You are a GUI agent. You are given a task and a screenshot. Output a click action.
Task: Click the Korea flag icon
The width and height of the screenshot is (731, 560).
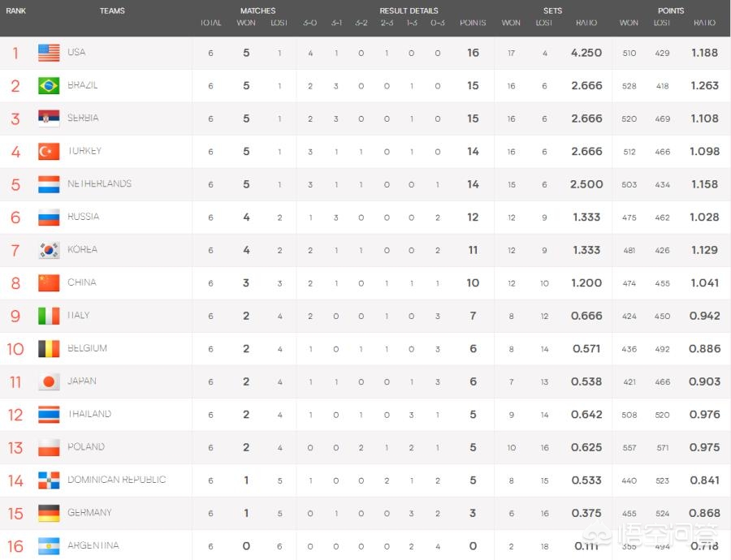coord(49,250)
